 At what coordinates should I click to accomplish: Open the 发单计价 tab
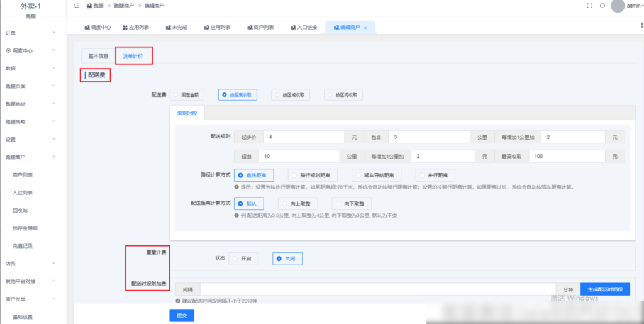[133, 56]
